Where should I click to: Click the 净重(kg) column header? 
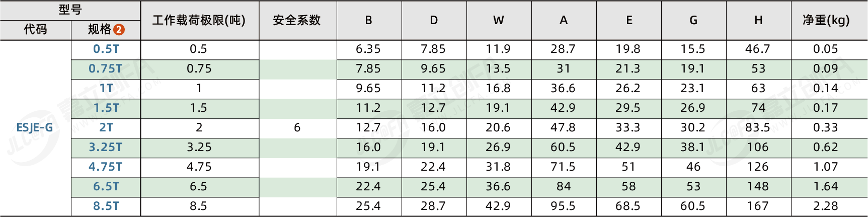pyautogui.click(x=826, y=20)
